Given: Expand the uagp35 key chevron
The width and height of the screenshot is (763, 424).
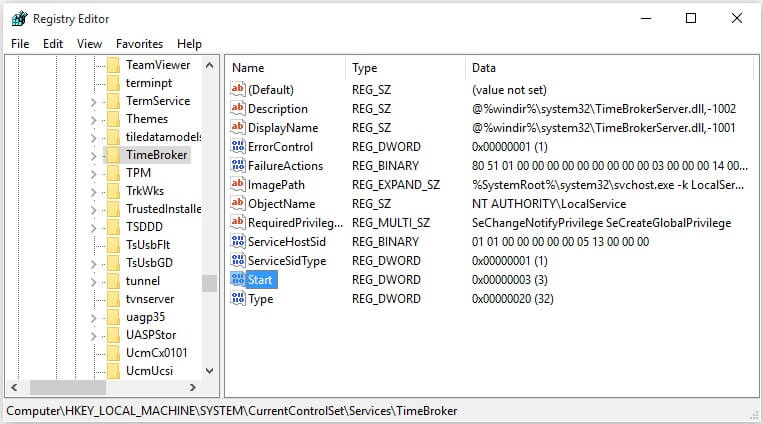Looking at the screenshot, I should (93, 318).
